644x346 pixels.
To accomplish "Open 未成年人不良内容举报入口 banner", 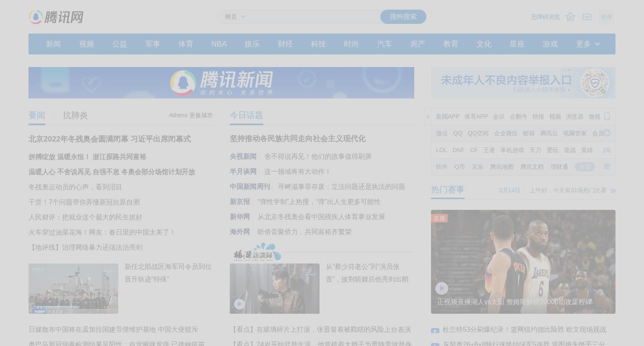I will point(523,83).
